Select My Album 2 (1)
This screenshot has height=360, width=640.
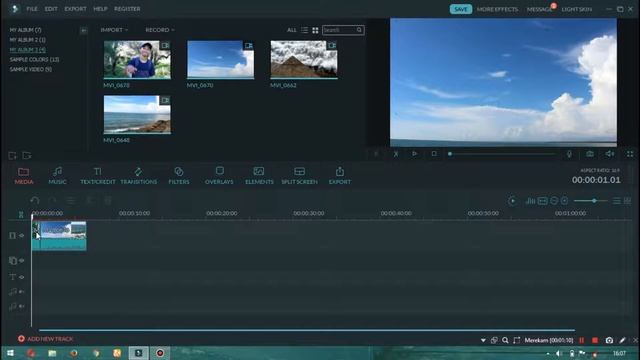[x=27, y=40]
